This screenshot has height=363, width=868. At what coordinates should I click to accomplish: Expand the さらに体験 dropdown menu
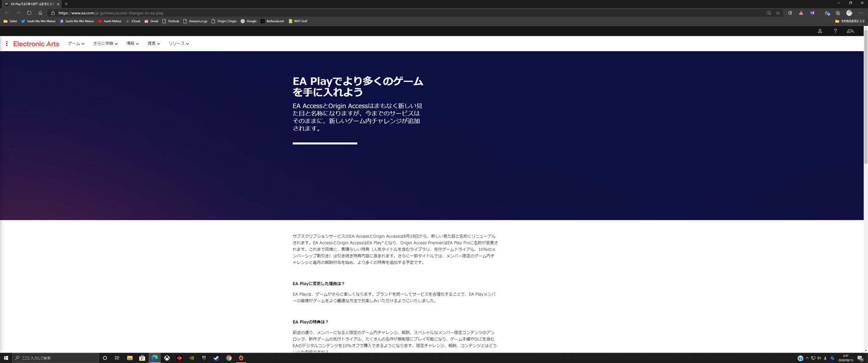pos(106,44)
